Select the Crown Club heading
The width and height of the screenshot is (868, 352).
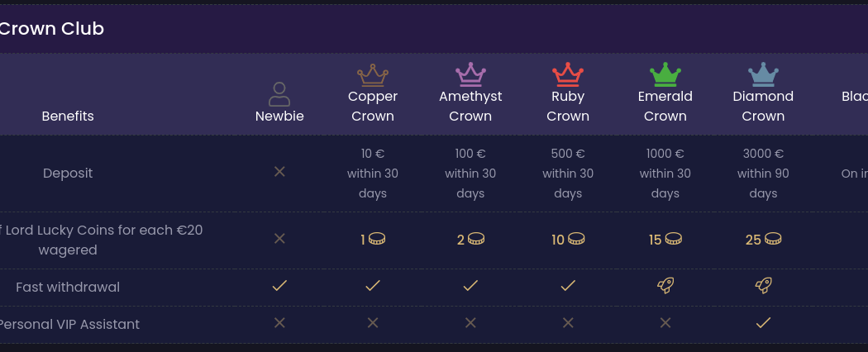click(51, 28)
